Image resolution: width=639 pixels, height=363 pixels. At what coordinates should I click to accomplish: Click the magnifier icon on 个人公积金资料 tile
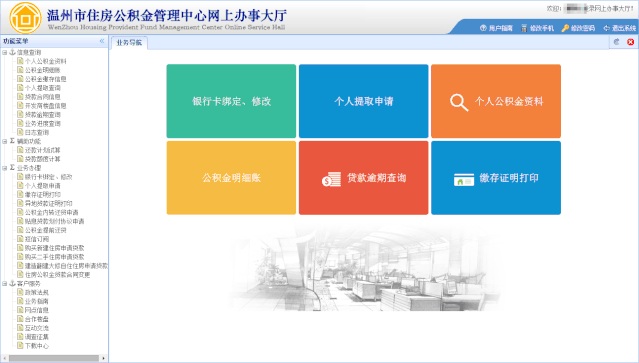tap(459, 102)
